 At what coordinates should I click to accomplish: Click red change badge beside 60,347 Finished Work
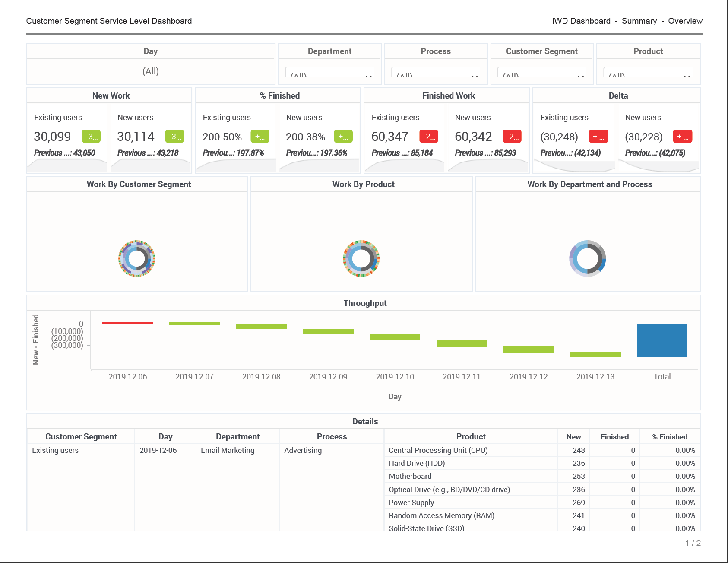click(429, 137)
